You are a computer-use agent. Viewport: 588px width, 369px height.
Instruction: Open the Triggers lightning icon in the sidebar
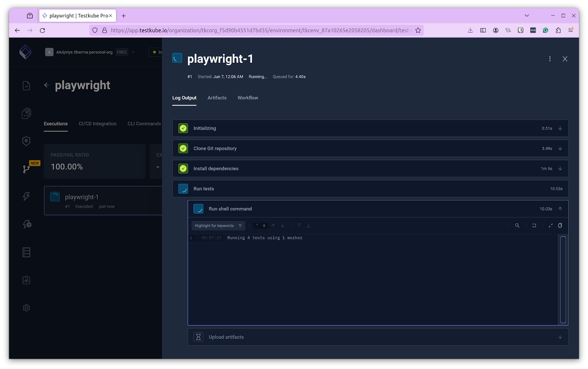click(26, 196)
